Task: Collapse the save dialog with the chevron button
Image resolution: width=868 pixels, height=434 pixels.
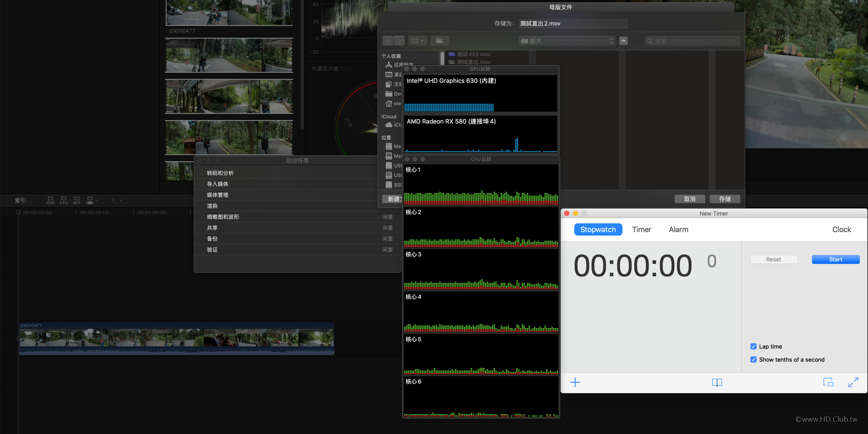Action: coord(623,41)
